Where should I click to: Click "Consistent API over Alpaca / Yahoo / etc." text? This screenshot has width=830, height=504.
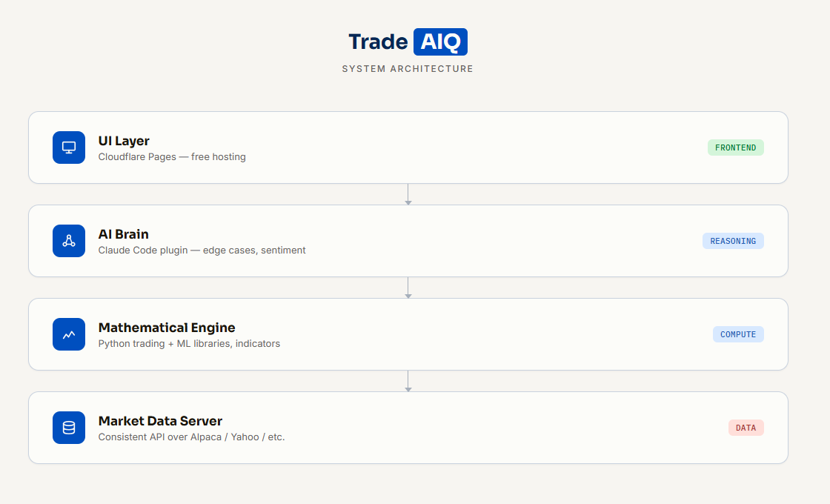point(192,437)
